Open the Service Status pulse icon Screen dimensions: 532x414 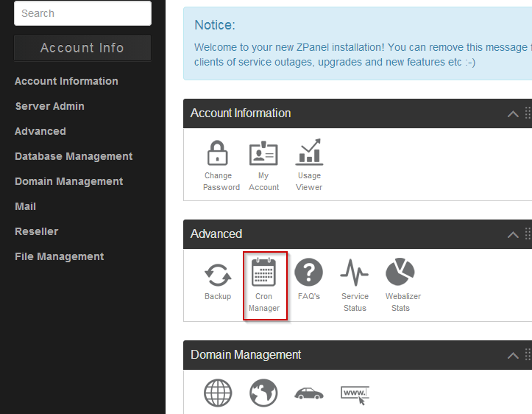pyautogui.click(x=355, y=274)
